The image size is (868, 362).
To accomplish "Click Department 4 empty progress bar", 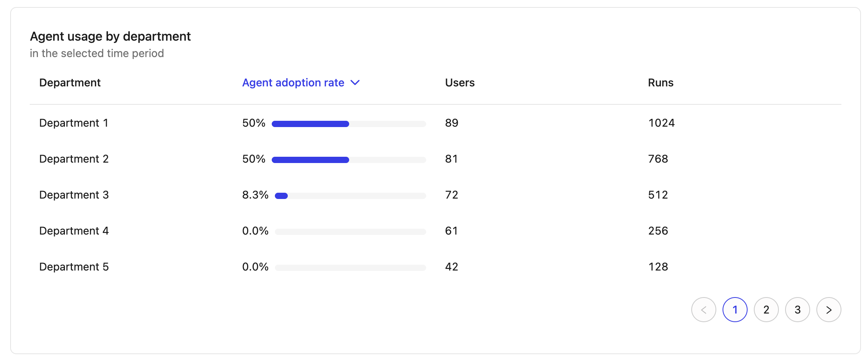I will [350, 232].
